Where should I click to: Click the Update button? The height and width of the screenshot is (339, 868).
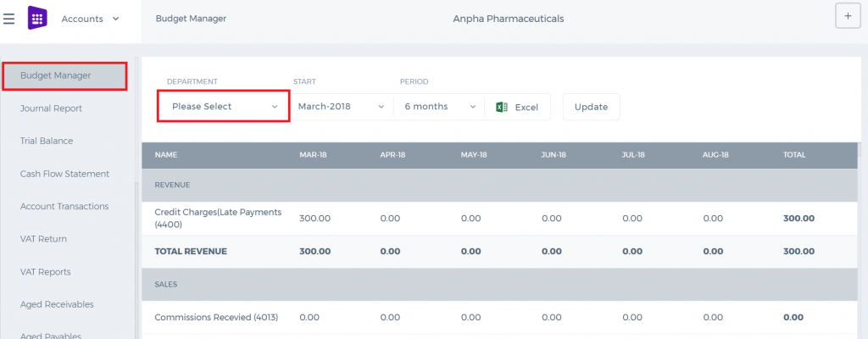pos(591,107)
